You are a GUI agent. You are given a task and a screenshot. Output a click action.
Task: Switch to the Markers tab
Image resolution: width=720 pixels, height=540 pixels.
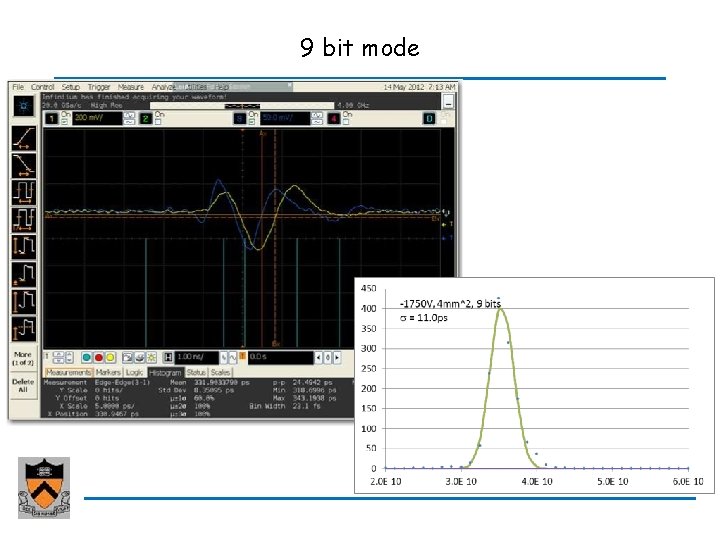(108, 372)
